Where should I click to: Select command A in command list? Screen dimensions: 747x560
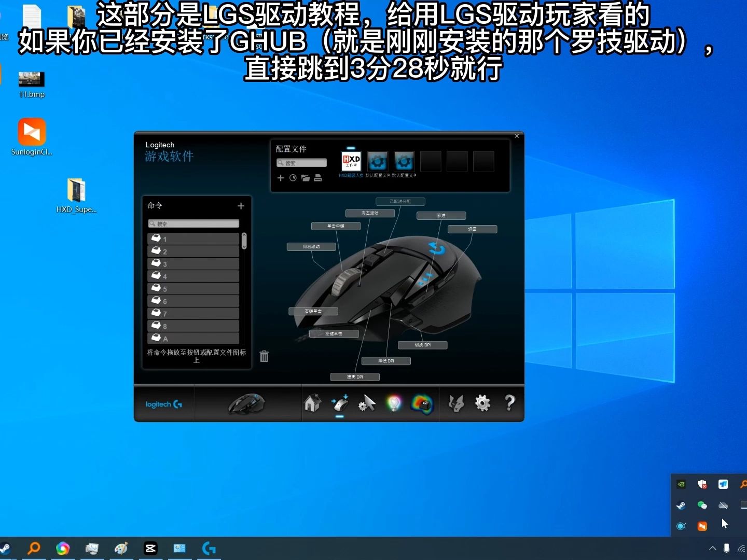coord(193,338)
